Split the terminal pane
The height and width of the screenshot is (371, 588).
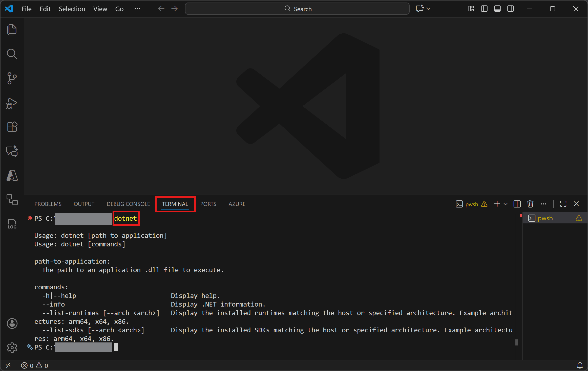[x=517, y=204]
